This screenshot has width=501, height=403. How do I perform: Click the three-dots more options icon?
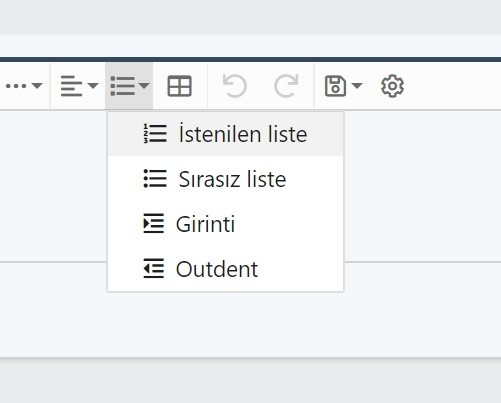coord(16,86)
